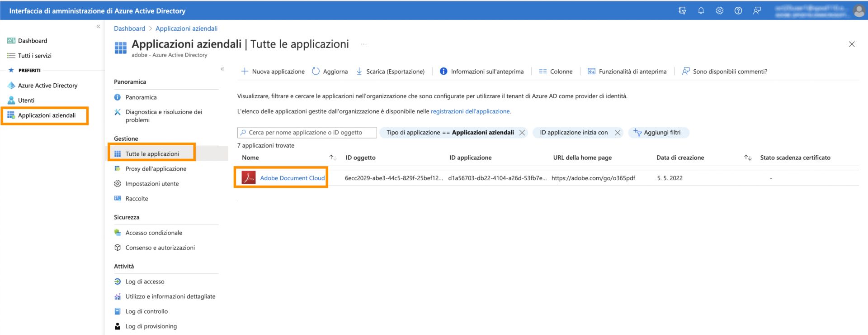The image size is (868, 335).
Task: Open the more options ellipsis beside title
Action: pyautogui.click(x=363, y=44)
